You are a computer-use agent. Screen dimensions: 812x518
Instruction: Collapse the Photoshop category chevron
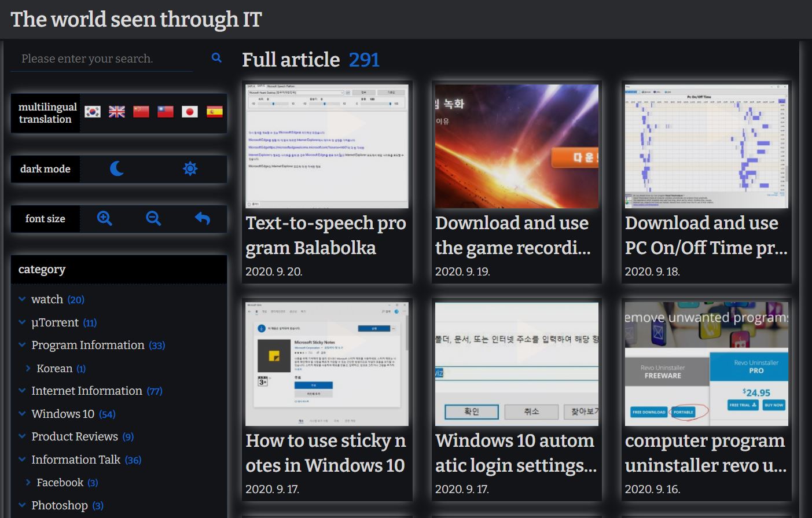pos(22,505)
